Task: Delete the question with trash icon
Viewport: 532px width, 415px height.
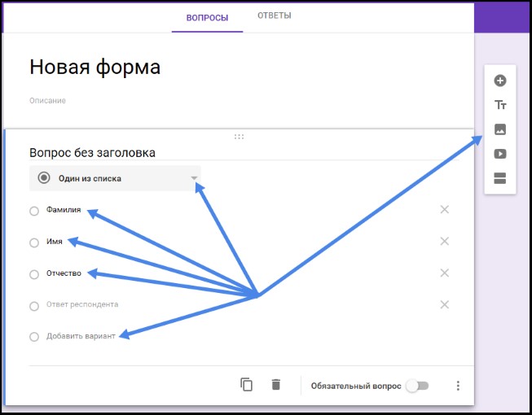Action: coord(276,385)
